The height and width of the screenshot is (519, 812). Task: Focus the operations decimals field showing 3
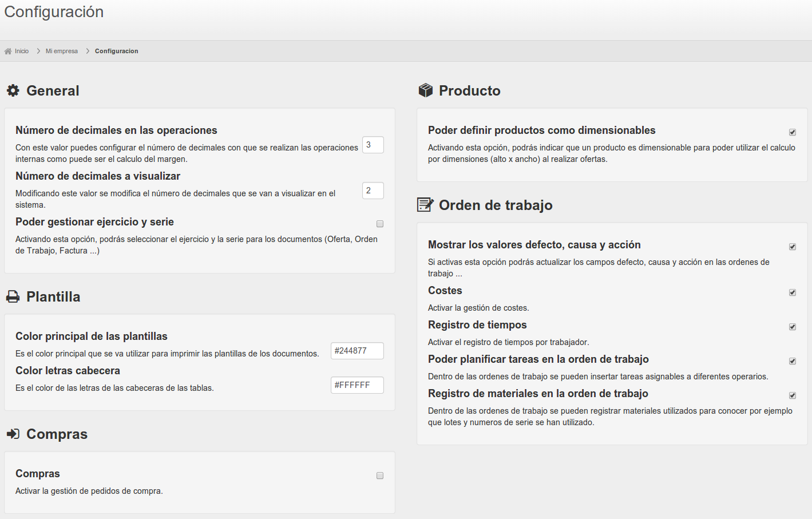pyautogui.click(x=373, y=145)
